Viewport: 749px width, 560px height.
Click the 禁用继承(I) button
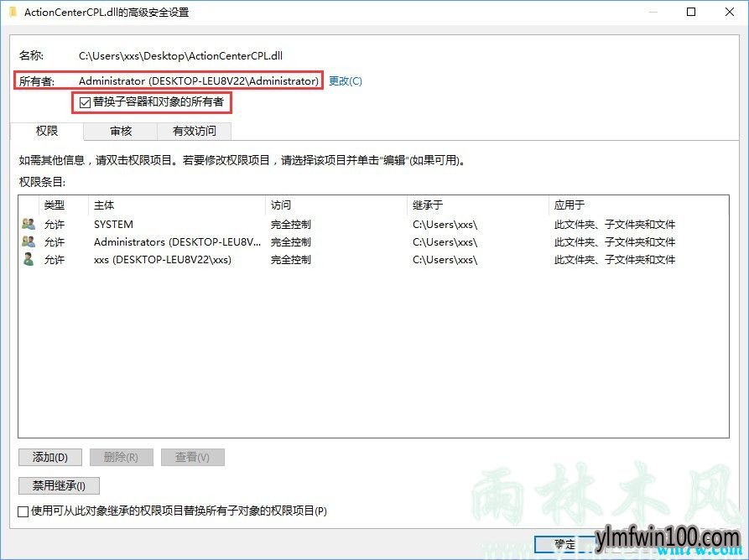coord(59,486)
